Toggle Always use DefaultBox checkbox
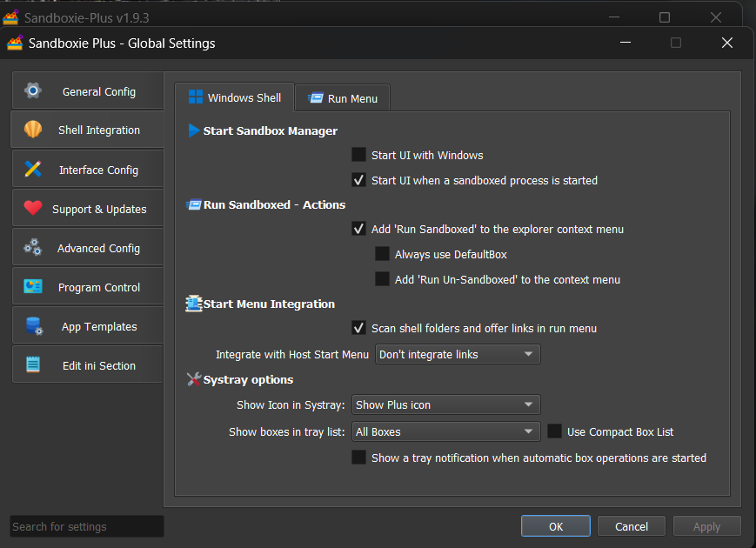The image size is (756, 548). click(382, 254)
